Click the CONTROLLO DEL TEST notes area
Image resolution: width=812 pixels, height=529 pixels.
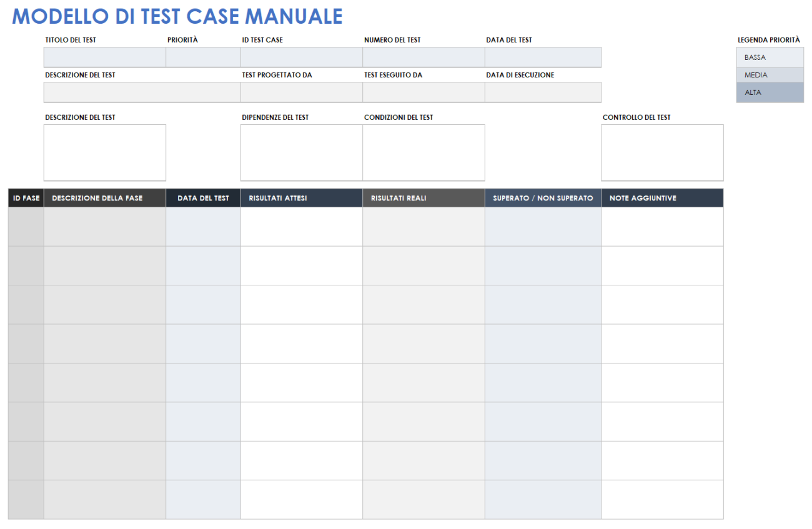click(x=661, y=152)
